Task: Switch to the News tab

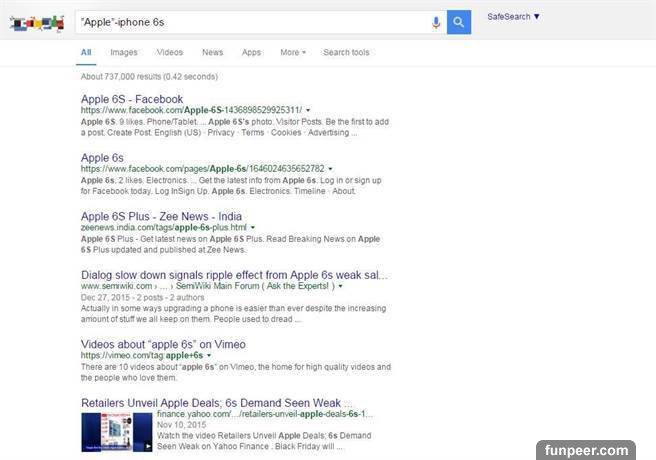Action: 212,52
